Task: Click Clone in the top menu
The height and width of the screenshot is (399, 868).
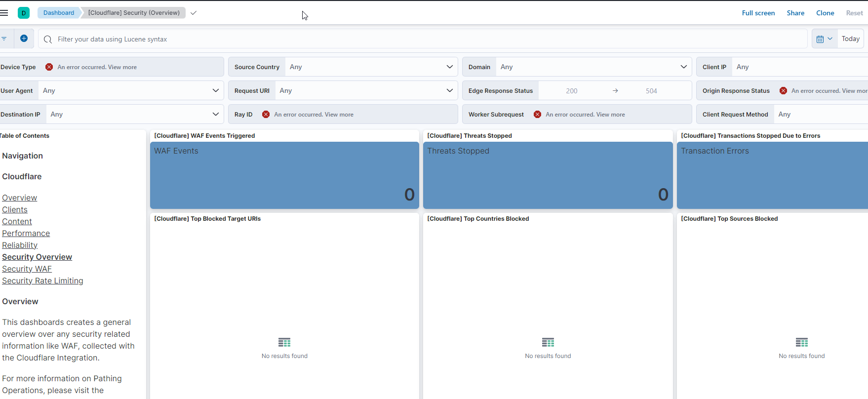Action: click(x=825, y=13)
